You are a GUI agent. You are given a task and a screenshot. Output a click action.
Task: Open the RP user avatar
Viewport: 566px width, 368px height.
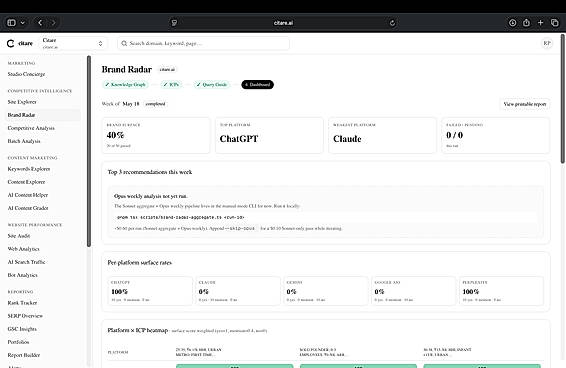click(547, 43)
